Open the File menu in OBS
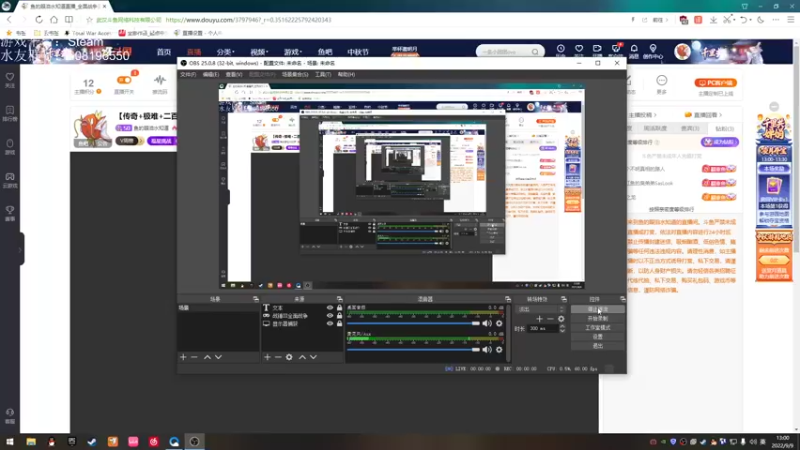Viewport: 800px width, 450px height. click(188, 74)
